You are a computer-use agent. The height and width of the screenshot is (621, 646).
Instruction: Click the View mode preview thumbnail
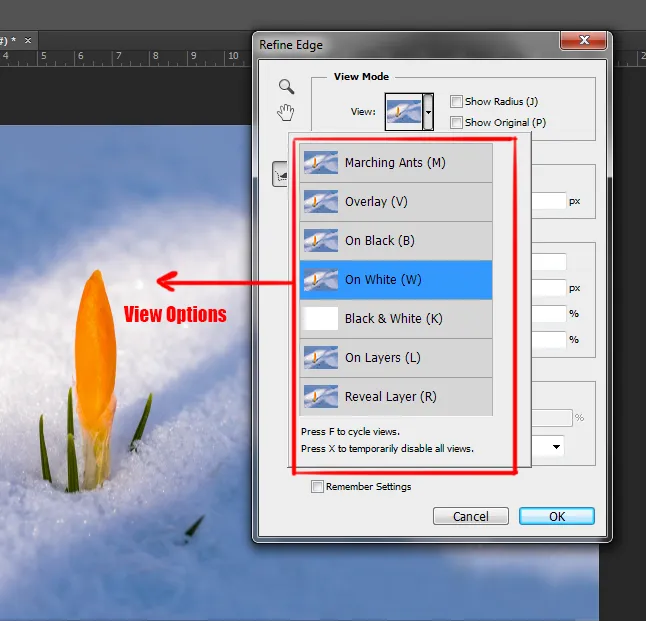[x=404, y=112]
